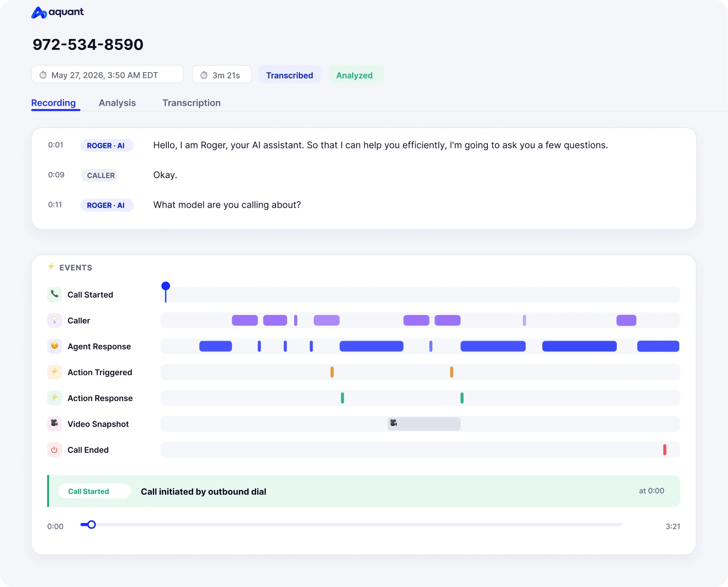Click the 'Okay.' transcript line
The image size is (728, 587).
point(165,175)
